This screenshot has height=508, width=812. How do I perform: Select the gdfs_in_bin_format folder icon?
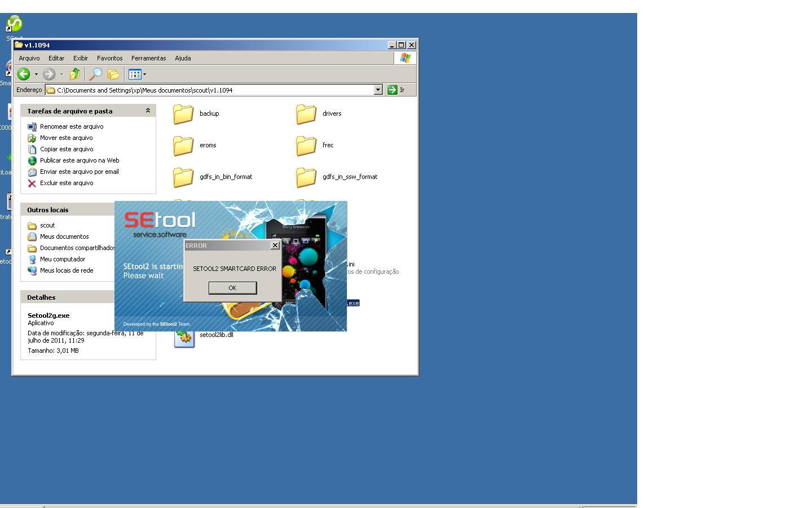(x=183, y=177)
